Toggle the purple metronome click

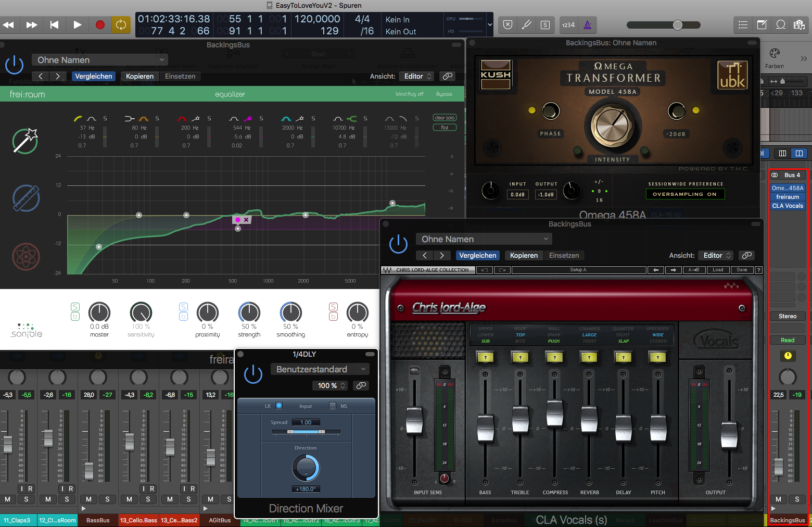587,24
